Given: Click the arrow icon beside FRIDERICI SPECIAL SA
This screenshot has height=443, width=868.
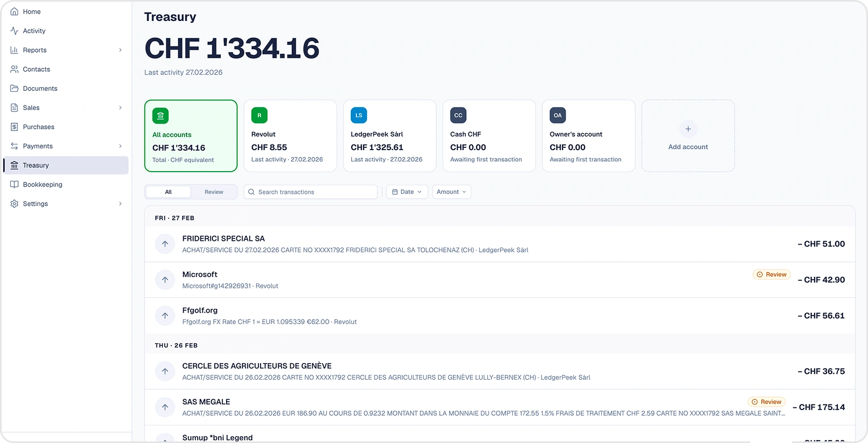Looking at the screenshot, I should [165, 244].
